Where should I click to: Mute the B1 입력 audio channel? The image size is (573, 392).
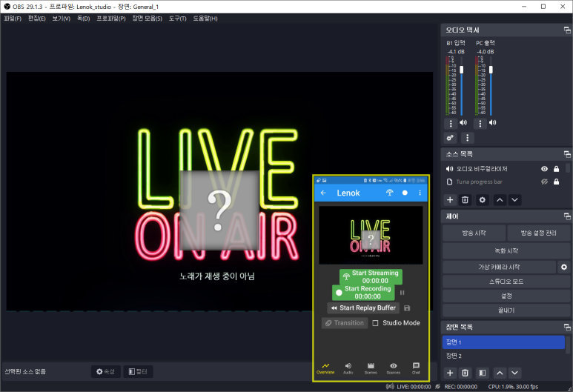click(x=463, y=123)
